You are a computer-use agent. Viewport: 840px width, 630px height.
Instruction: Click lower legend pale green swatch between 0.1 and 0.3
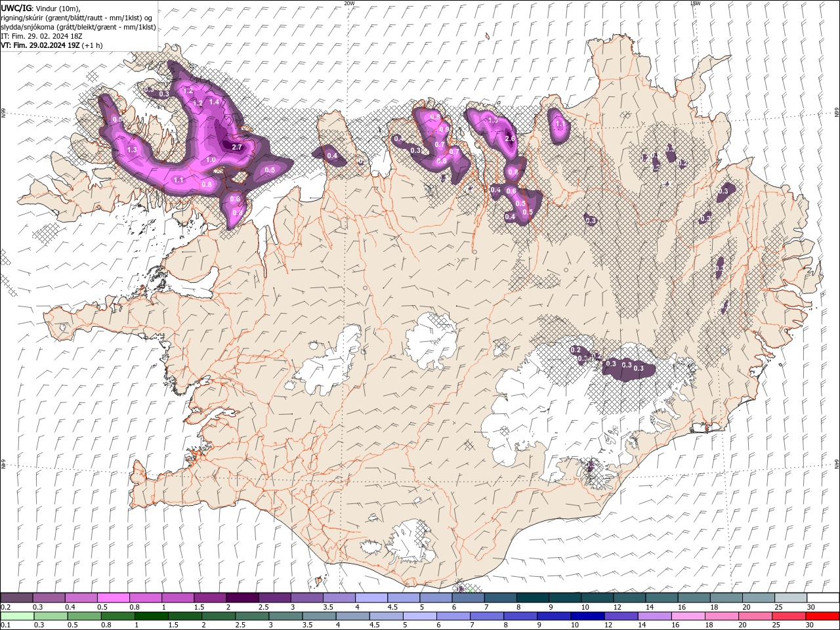pyautogui.click(x=18, y=616)
